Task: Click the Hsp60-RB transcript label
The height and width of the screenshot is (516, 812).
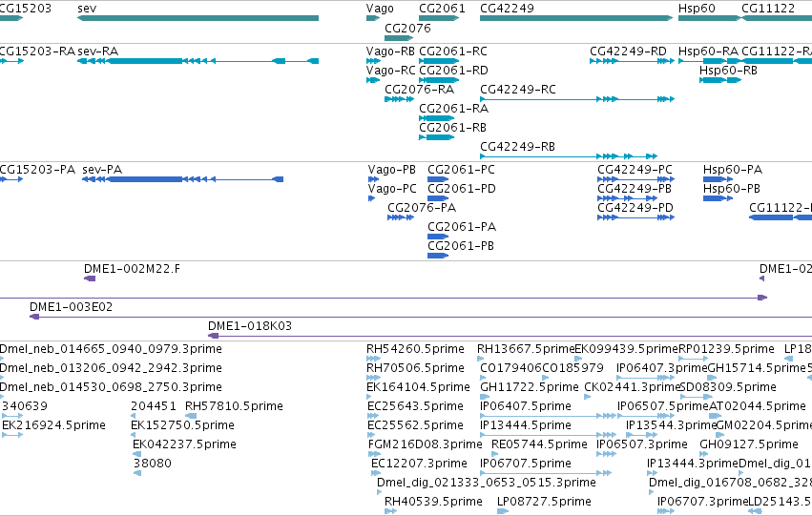Action: [x=728, y=71]
